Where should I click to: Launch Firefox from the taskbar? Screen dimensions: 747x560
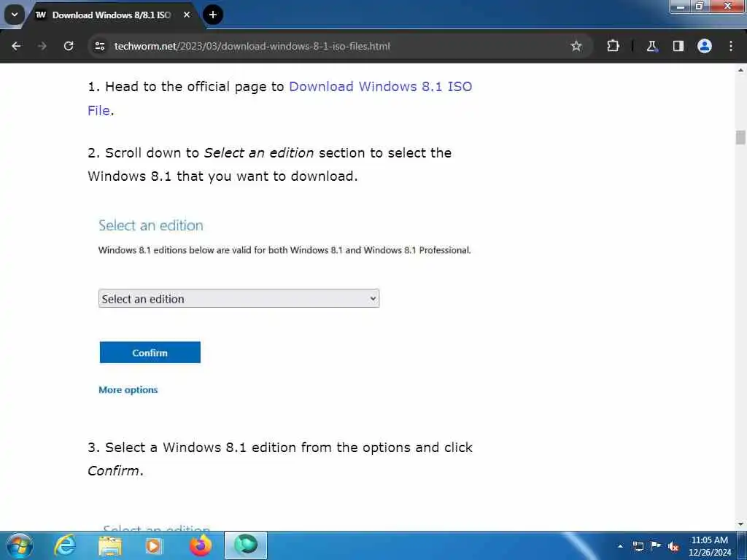(x=200, y=545)
